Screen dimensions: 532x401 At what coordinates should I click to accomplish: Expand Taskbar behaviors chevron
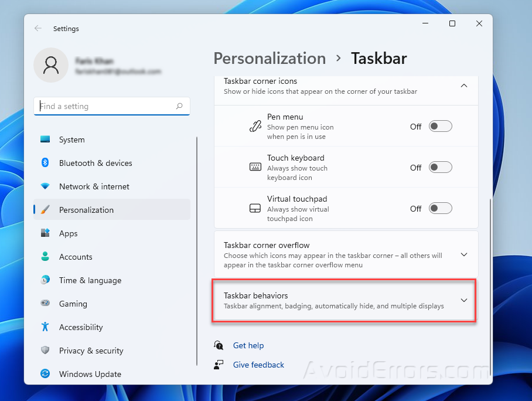tap(464, 300)
